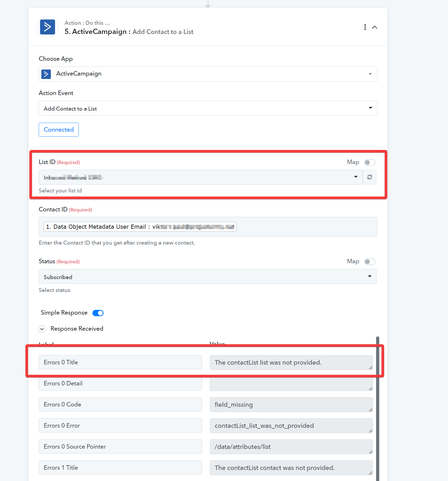Screen dimensions: 448x481
Task: Open the Action Event dropdown
Action: tap(208, 108)
